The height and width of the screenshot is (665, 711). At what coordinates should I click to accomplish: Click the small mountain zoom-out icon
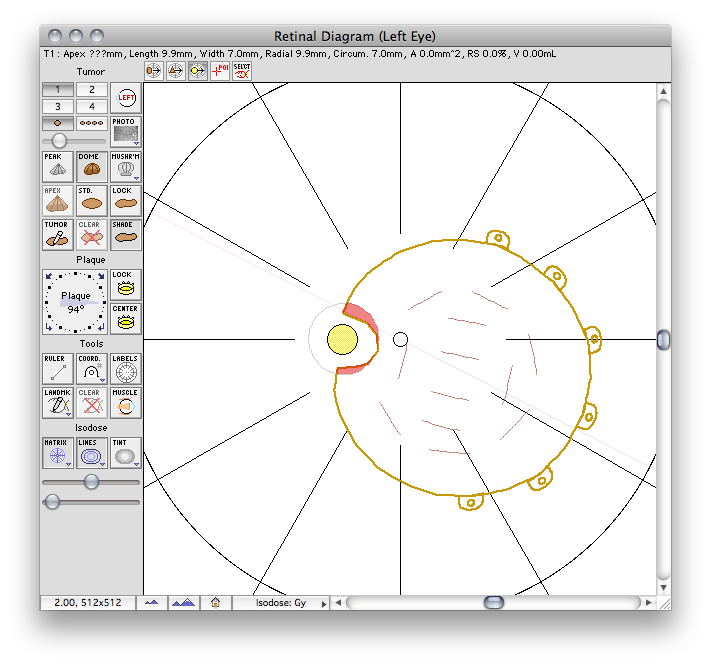pos(151,603)
